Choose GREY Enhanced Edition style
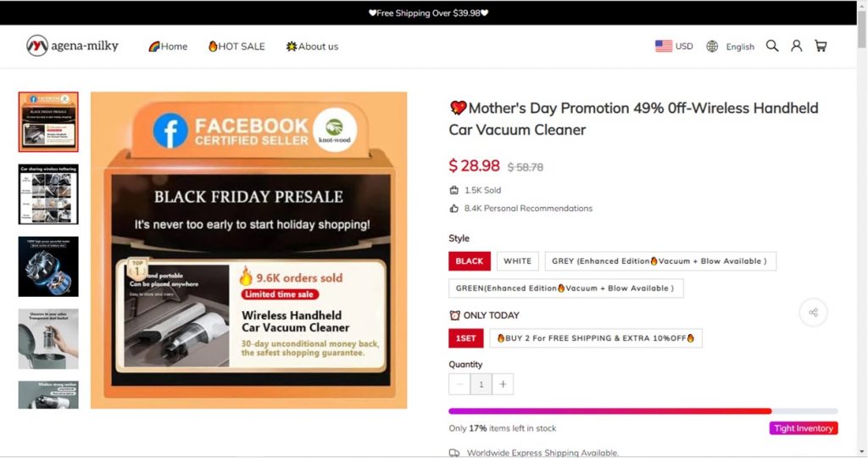This screenshot has height=458, width=868. click(659, 261)
